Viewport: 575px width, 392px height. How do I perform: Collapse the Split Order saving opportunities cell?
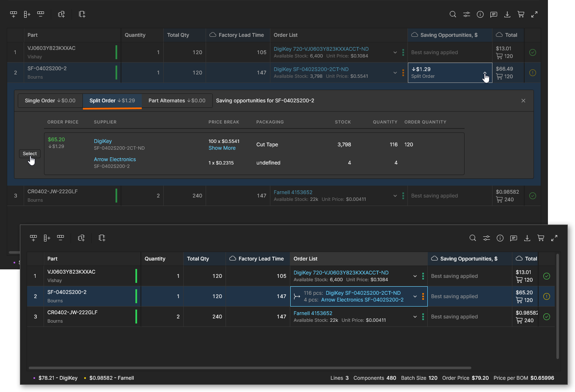(x=485, y=73)
